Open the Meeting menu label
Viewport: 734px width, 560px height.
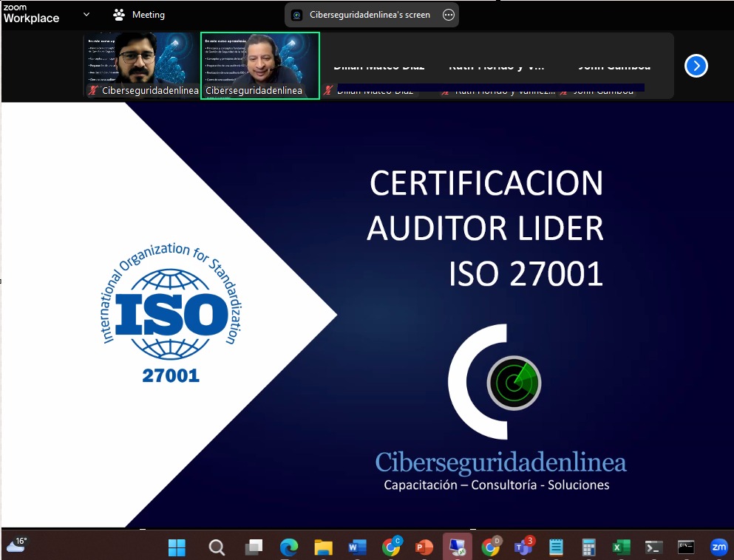point(149,15)
